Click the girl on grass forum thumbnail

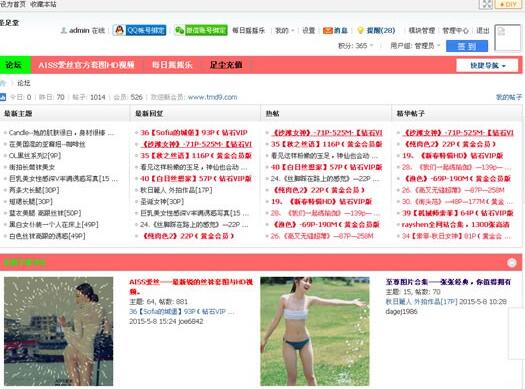pos(315,331)
